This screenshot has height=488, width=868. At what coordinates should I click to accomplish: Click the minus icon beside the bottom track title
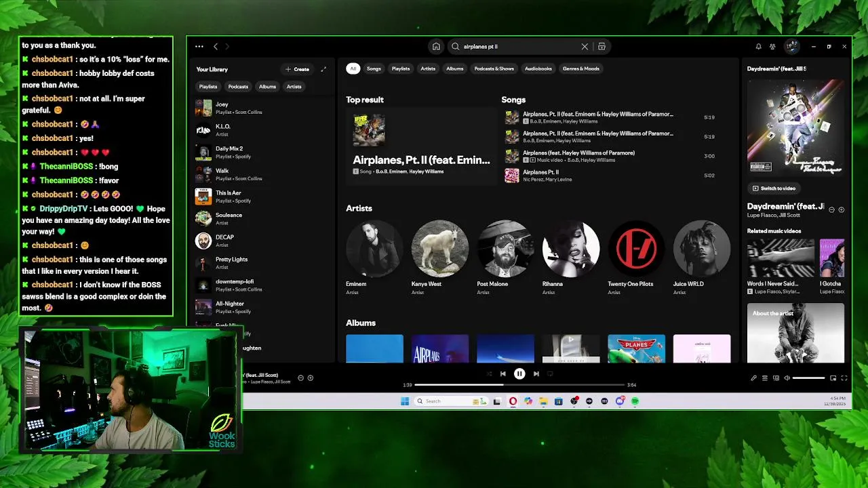[301, 378]
